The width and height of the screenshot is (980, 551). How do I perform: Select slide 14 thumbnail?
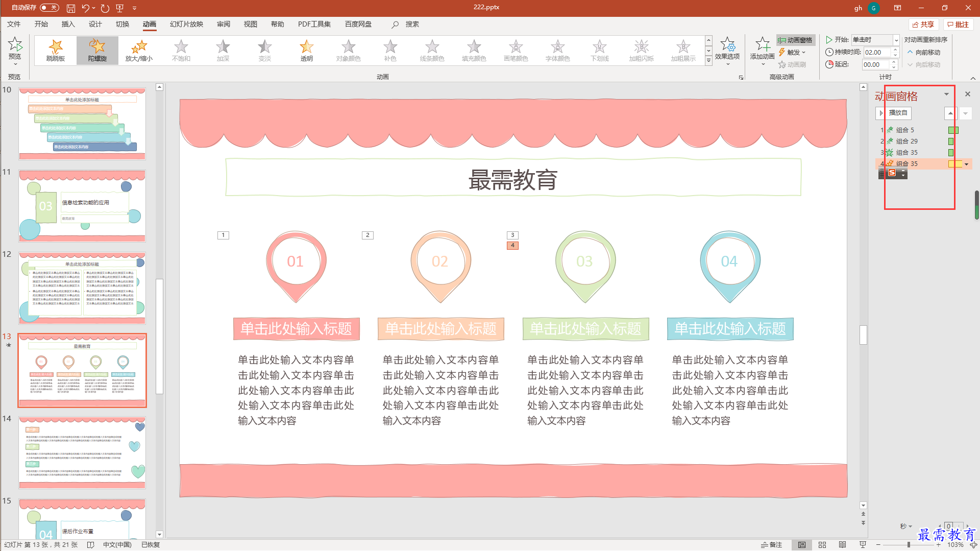pos(82,452)
